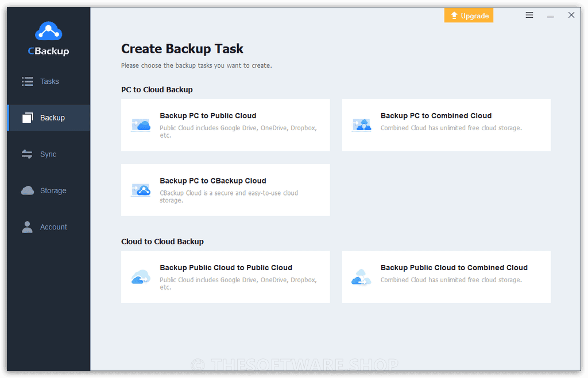Select Backup PC to Combined Cloud
The height and width of the screenshot is (378, 588).
click(x=446, y=125)
